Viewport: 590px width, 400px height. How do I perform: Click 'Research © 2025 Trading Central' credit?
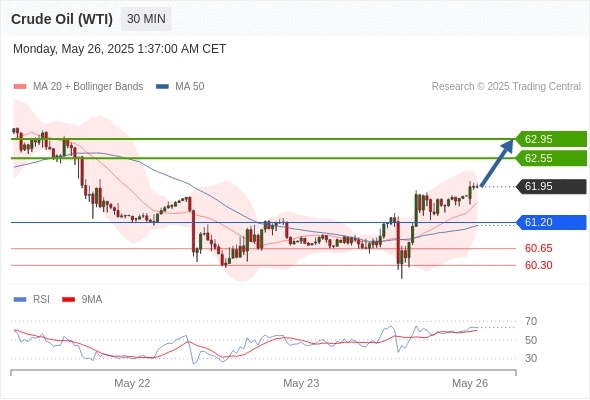point(506,87)
